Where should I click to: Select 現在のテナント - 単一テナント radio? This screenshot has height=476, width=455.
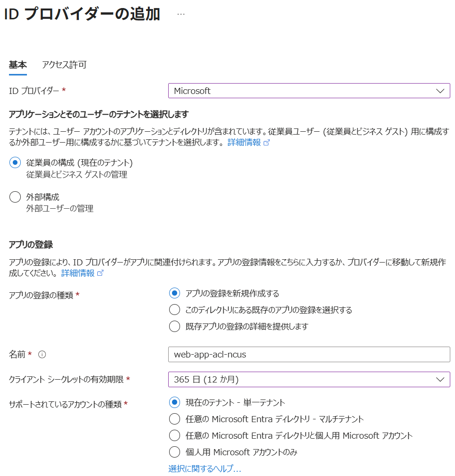tap(174, 402)
